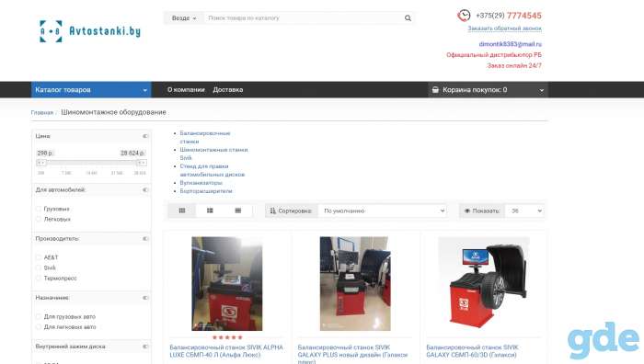The image size is (644, 364).
Task: Open the Доставка menu item
Action: [228, 89]
